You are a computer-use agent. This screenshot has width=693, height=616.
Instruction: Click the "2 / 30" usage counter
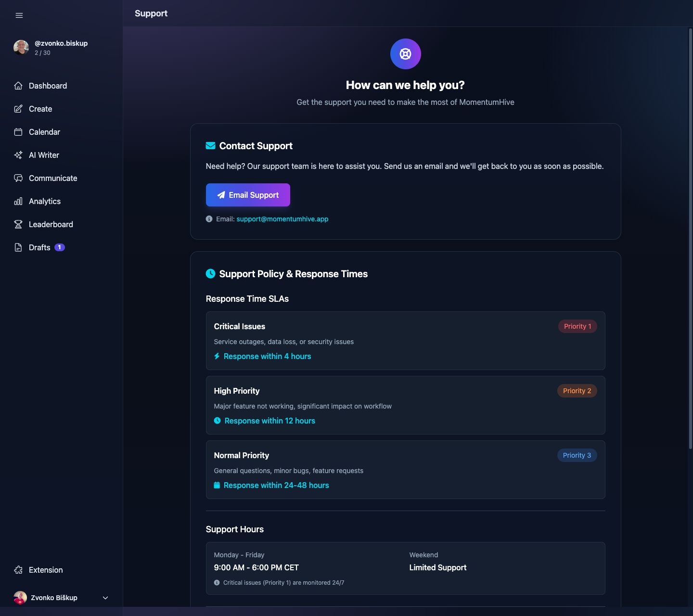tap(42, 53)
